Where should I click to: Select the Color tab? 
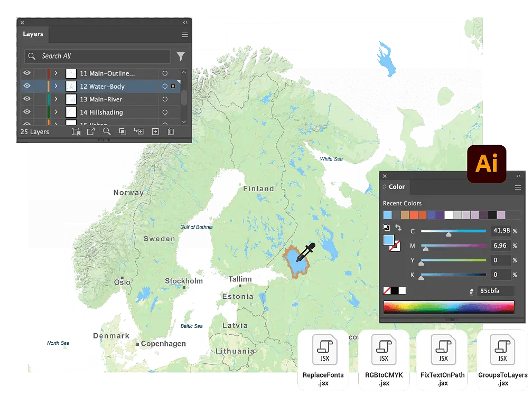pyautogui.click(x=396, y=187)
